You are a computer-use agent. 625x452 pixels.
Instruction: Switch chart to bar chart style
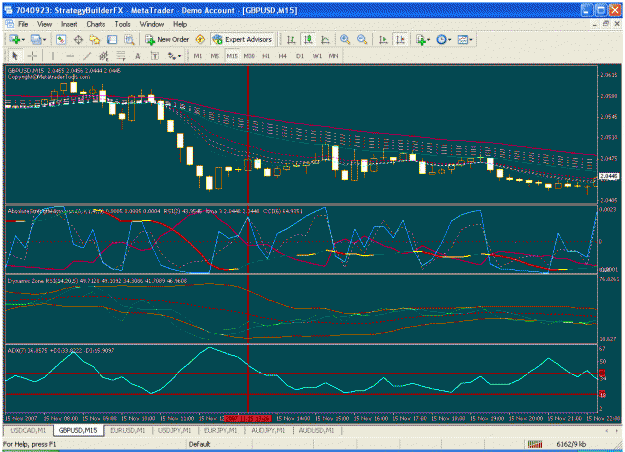[x=291, y=39]
